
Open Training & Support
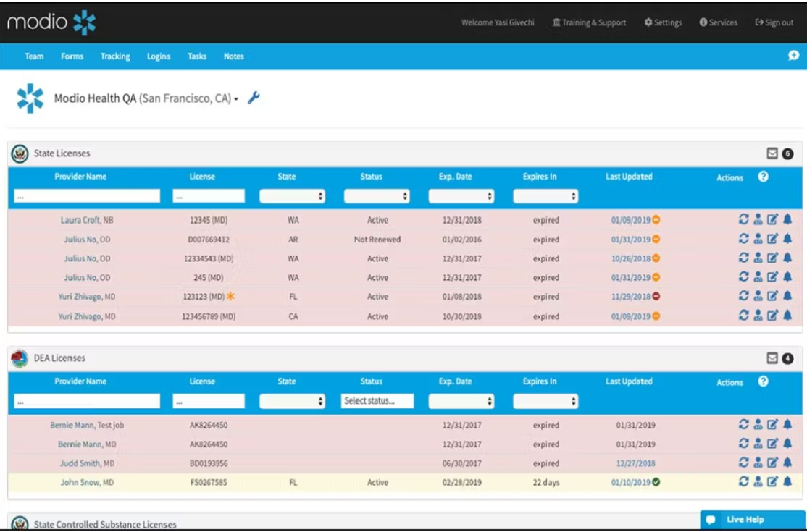(589, 22)
